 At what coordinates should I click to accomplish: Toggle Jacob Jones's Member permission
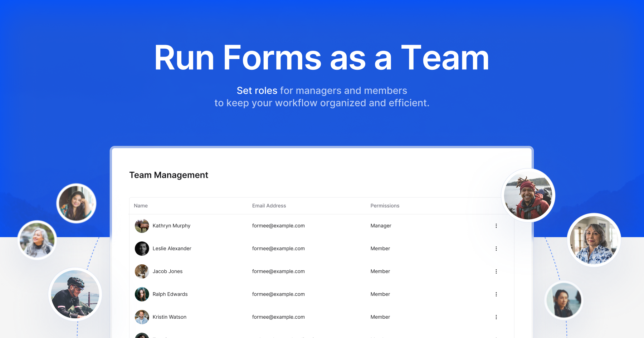pyautogui.click(x=380, y=271)
